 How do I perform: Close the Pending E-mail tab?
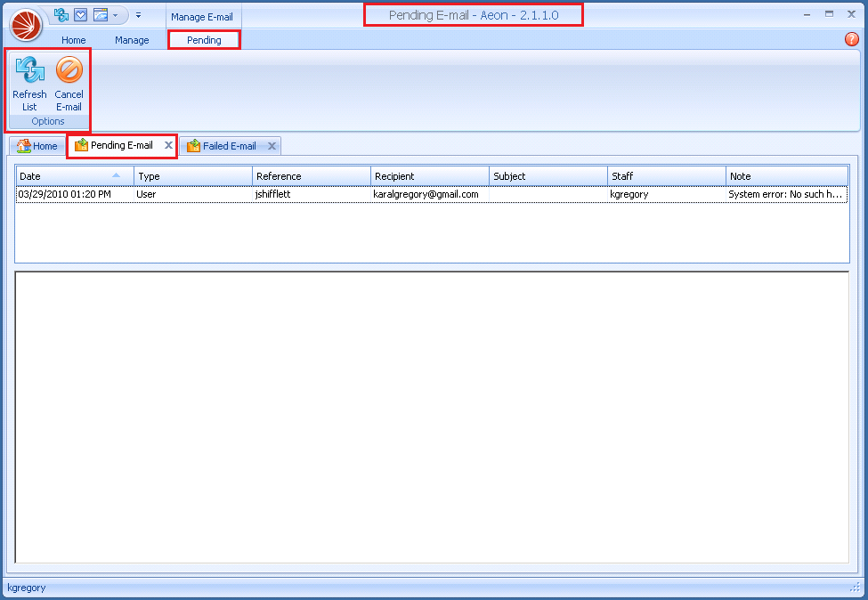click(169, 145)
